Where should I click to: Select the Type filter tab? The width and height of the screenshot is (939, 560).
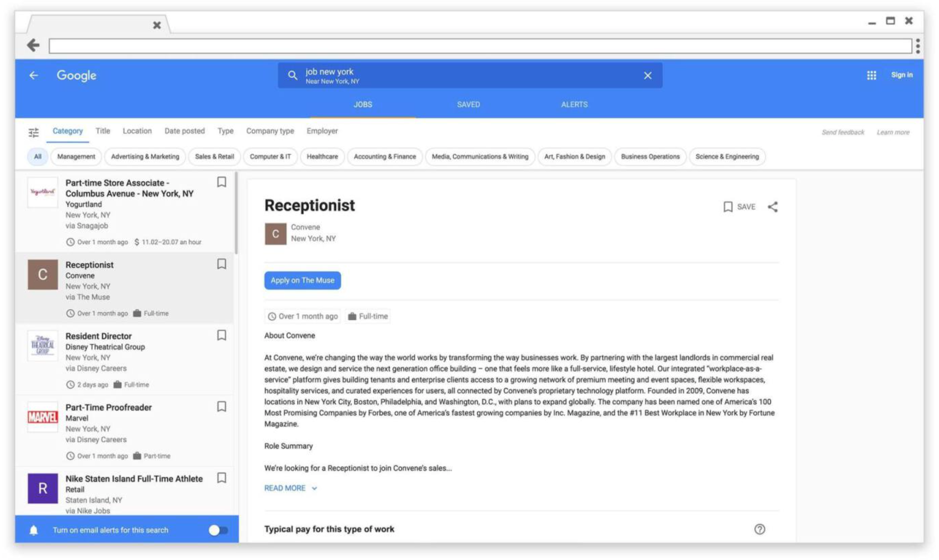(225, 131)
